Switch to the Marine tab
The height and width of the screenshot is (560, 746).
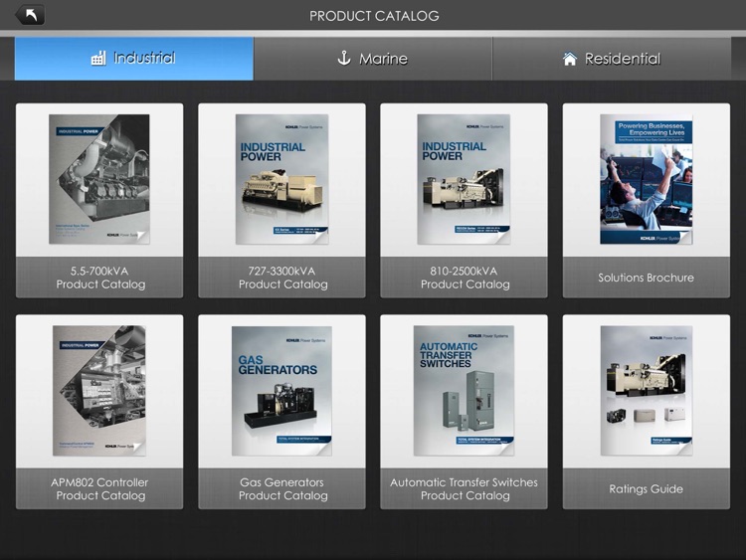tap(373, 59)
